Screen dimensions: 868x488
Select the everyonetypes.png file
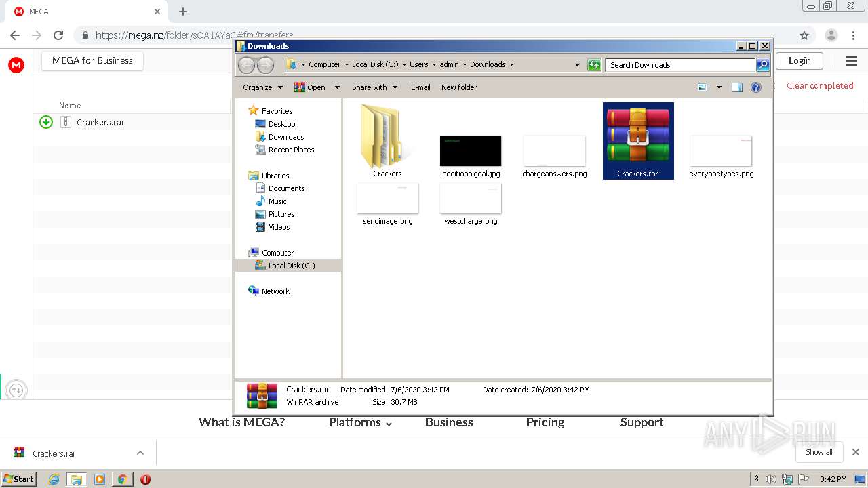721,155
